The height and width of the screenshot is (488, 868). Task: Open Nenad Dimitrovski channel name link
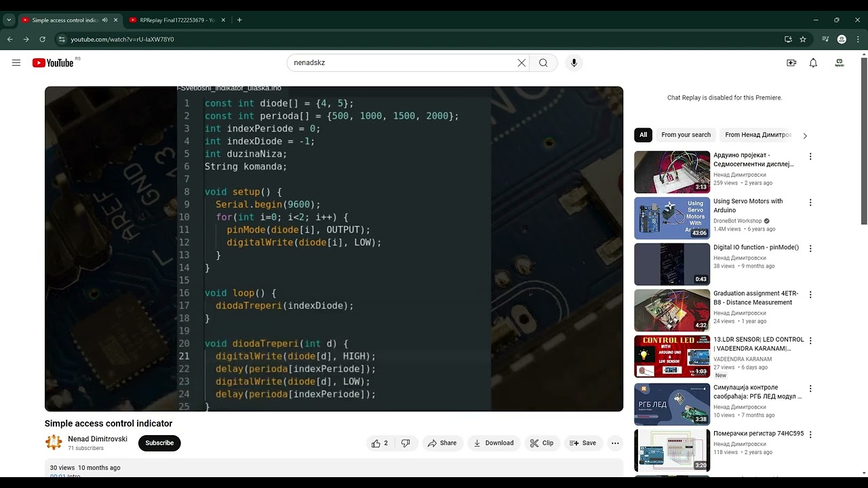[x=98, y=439]
